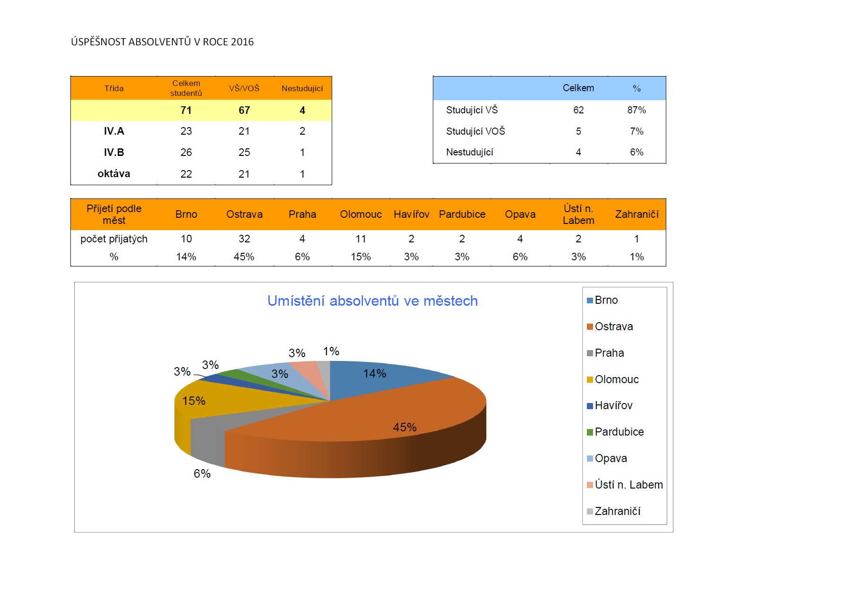Select the Třída column header
The width and height of the screenshot is (868, 609).
click(x=113, y=88)
